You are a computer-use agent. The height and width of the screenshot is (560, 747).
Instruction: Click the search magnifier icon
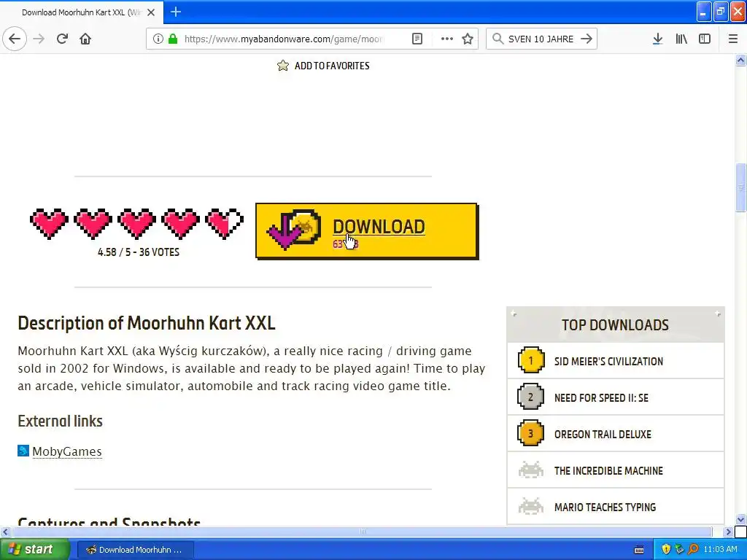pos(498,39)
